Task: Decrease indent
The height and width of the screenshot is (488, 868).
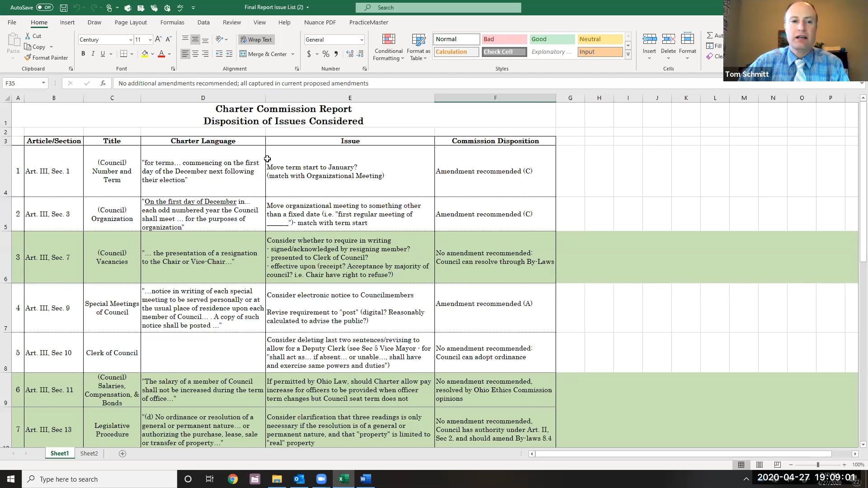Action: pos(219,54)
